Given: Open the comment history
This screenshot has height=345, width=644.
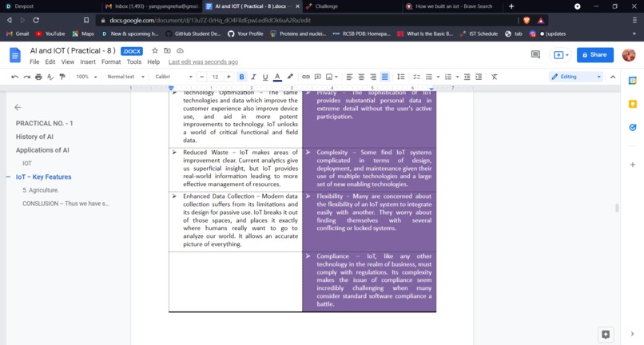Looking at the screenshot, I should click(535, 54).
